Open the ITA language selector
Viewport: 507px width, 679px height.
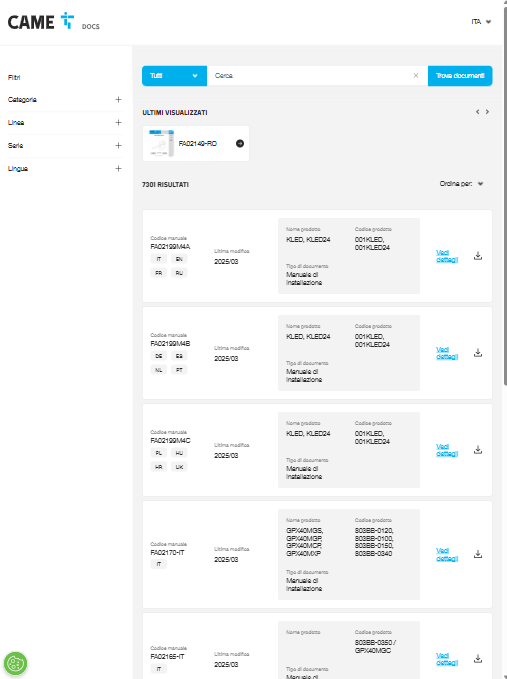[x=481, y=22]
